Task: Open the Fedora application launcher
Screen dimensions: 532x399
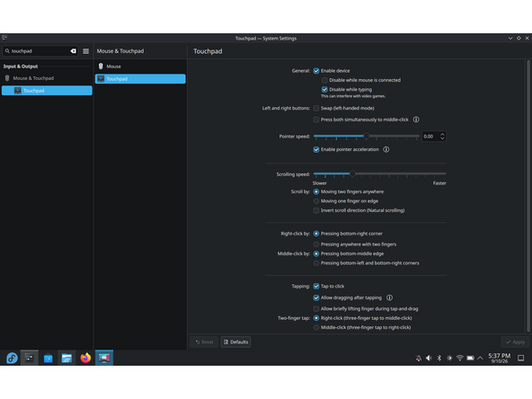Action: pos(12,358)
